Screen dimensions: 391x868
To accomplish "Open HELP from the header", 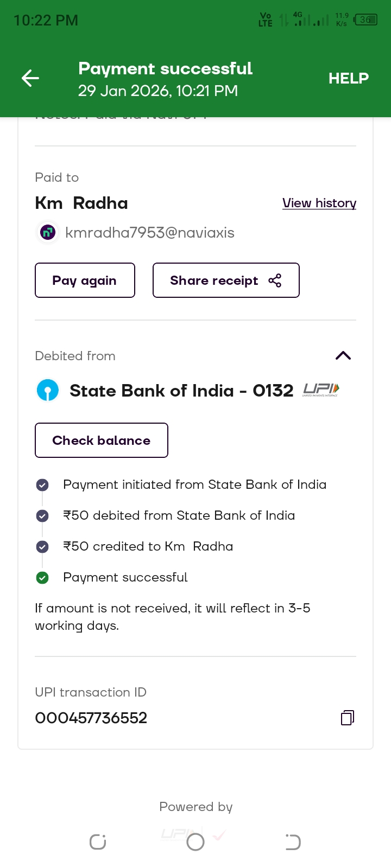I will tap(348, 78).
